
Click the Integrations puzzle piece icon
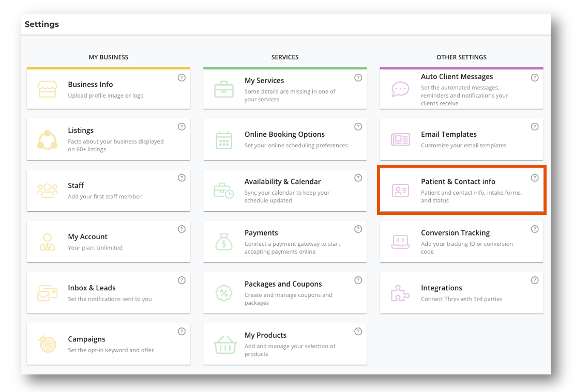pyautogui.click(x=400, y=293)
